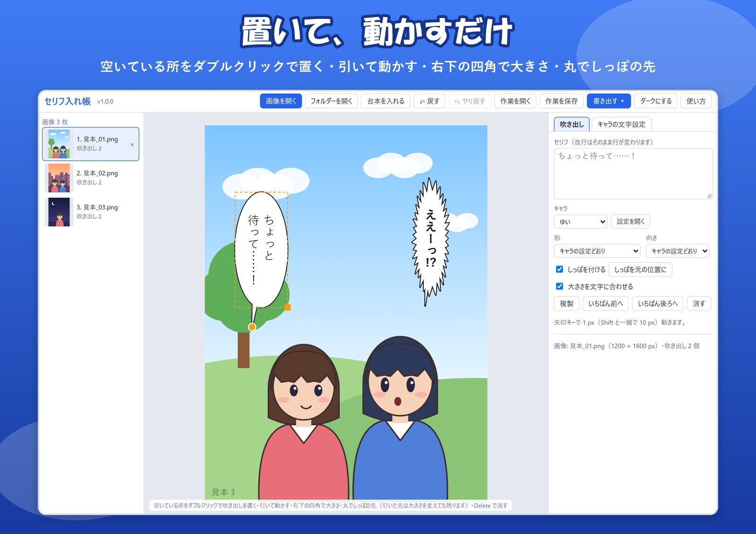Open the 向き direction dropdown
The image size is (756, 534).
click(678, 251)
